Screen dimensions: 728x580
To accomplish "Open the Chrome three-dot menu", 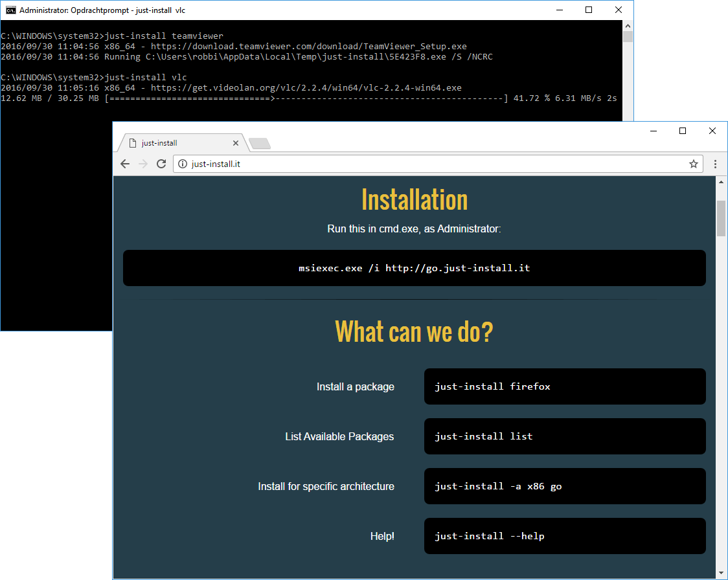I will [715, 164].
